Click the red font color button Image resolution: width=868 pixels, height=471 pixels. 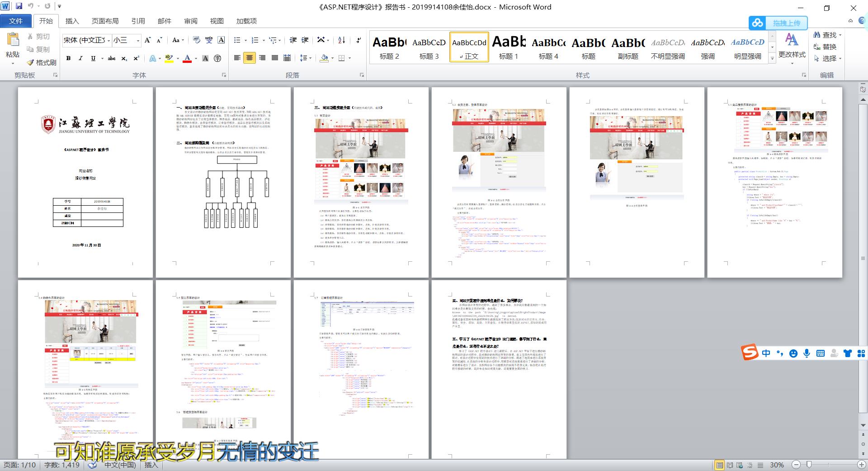(187, 58)
